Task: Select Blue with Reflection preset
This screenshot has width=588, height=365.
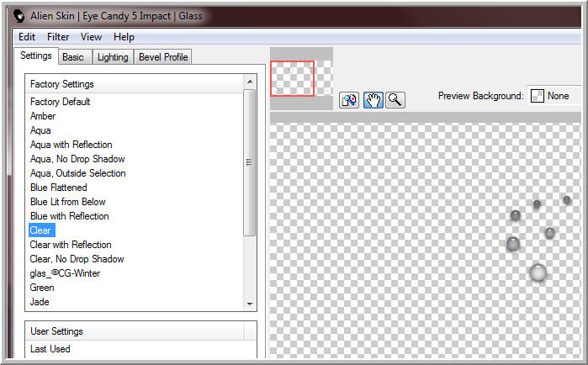Action: click(x=69, y=216)
